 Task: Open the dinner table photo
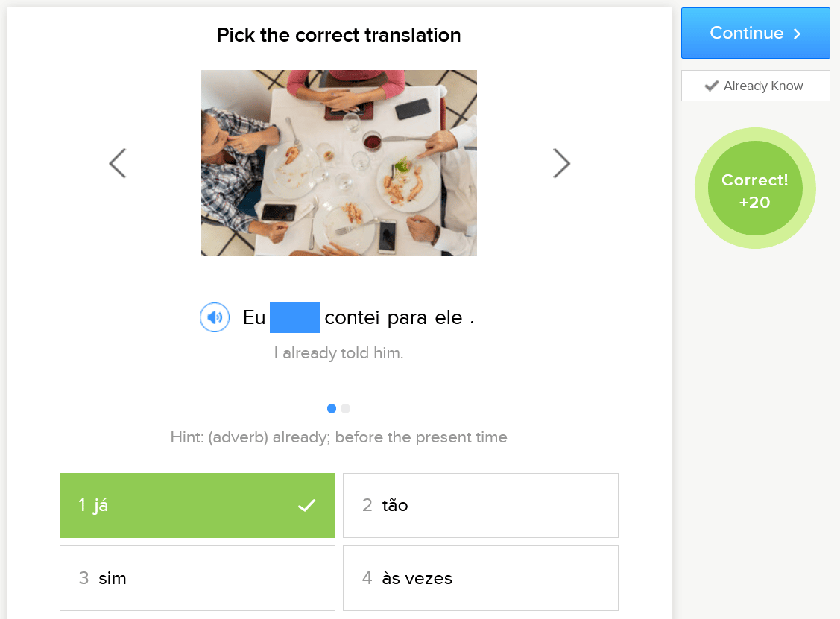339,163
